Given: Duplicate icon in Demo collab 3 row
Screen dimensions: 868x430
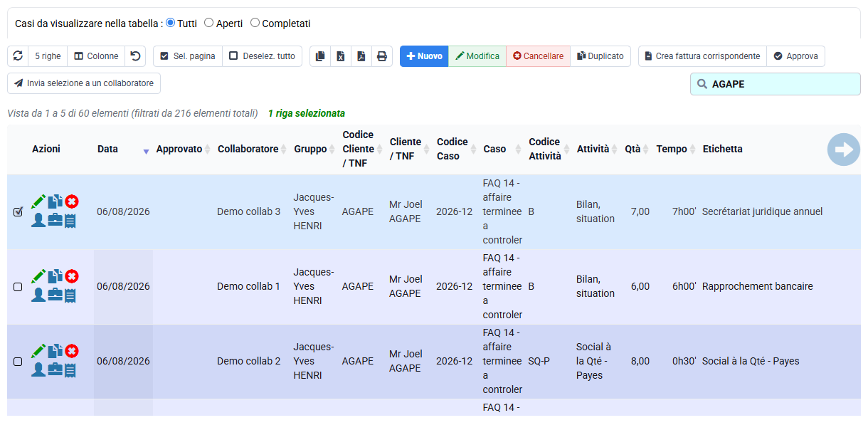Looking at the screenshot, I should [55, 201].
